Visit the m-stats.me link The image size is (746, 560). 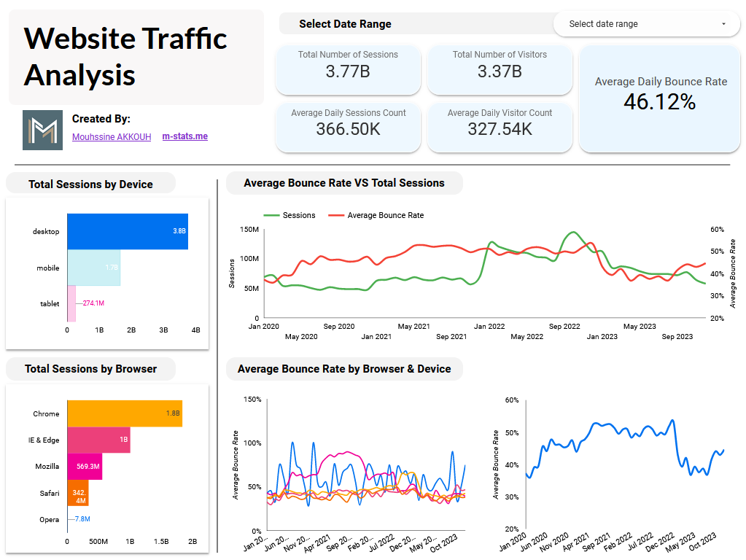coord(184,136)
